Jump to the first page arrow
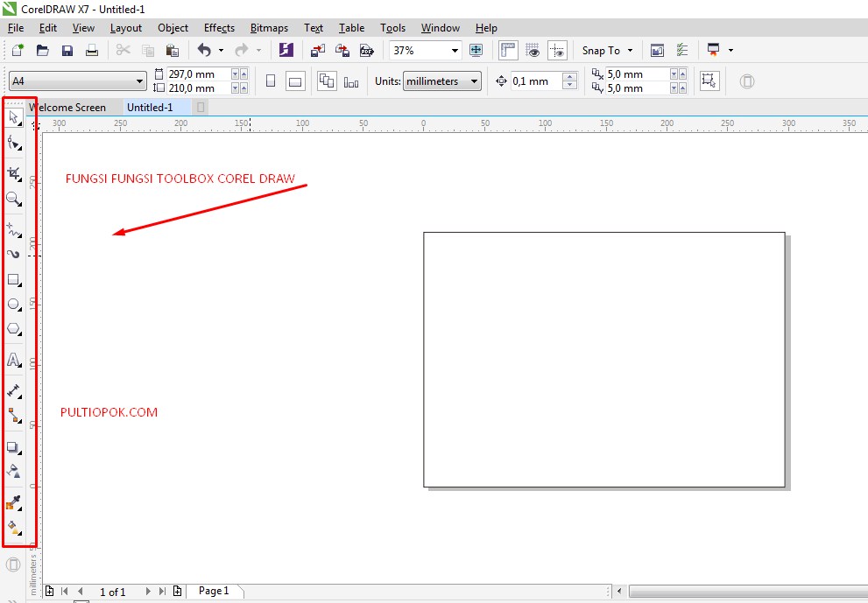This screenshot has height=603, width=868. [x=64, y=592]
